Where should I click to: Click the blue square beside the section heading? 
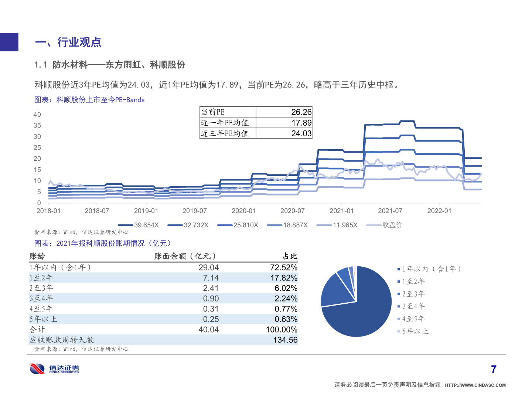[x=9, y=42]
